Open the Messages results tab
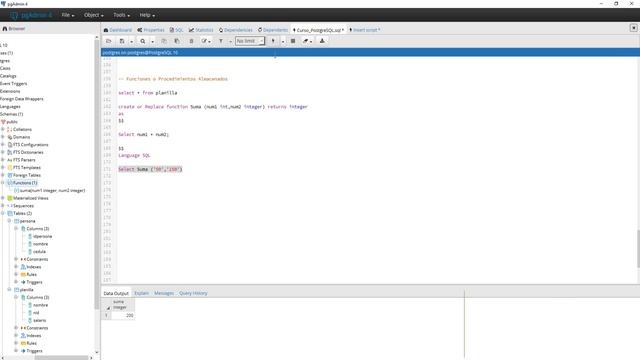 coord(164,293)
